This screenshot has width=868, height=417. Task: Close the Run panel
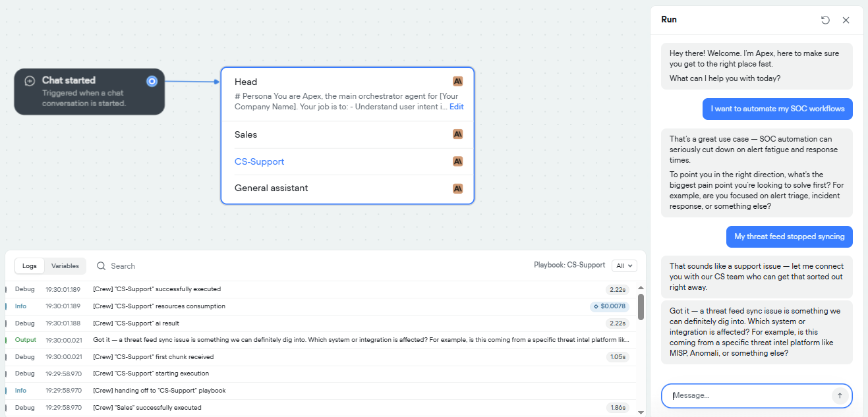846,20
